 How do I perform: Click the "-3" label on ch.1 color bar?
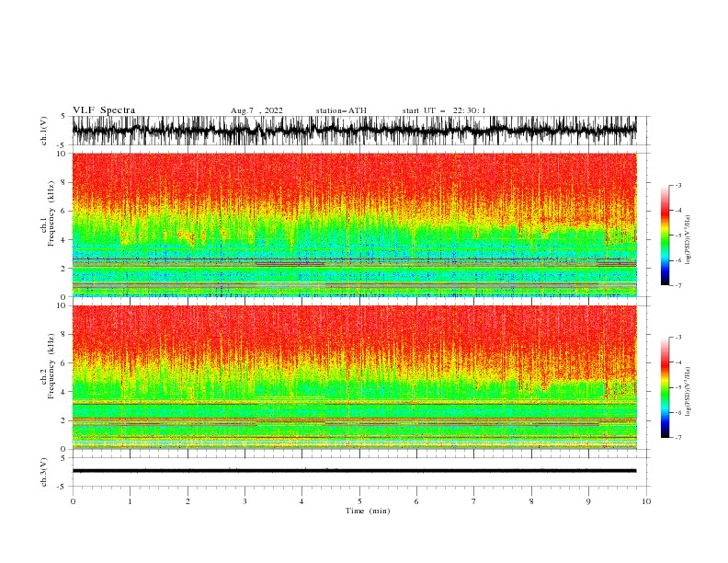[677, 185]
